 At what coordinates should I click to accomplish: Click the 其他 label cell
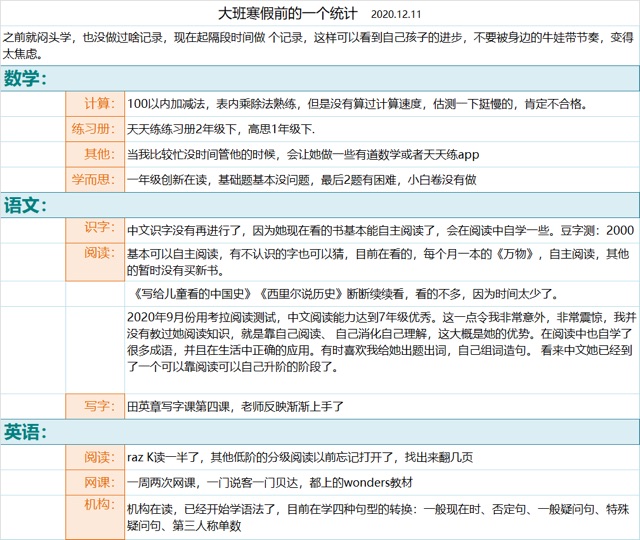(95, 154)
